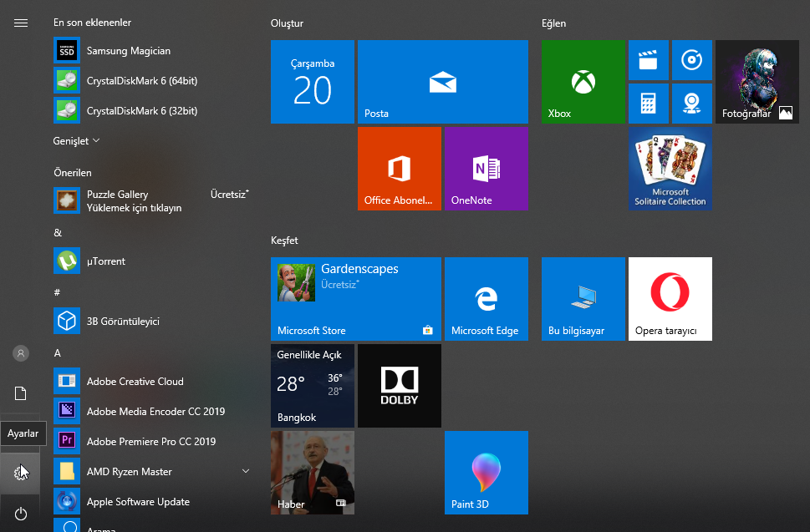Viewport: 810px width, 532px height.
Task: Click the En son eklenenler heading
Action: coord(93,23)
